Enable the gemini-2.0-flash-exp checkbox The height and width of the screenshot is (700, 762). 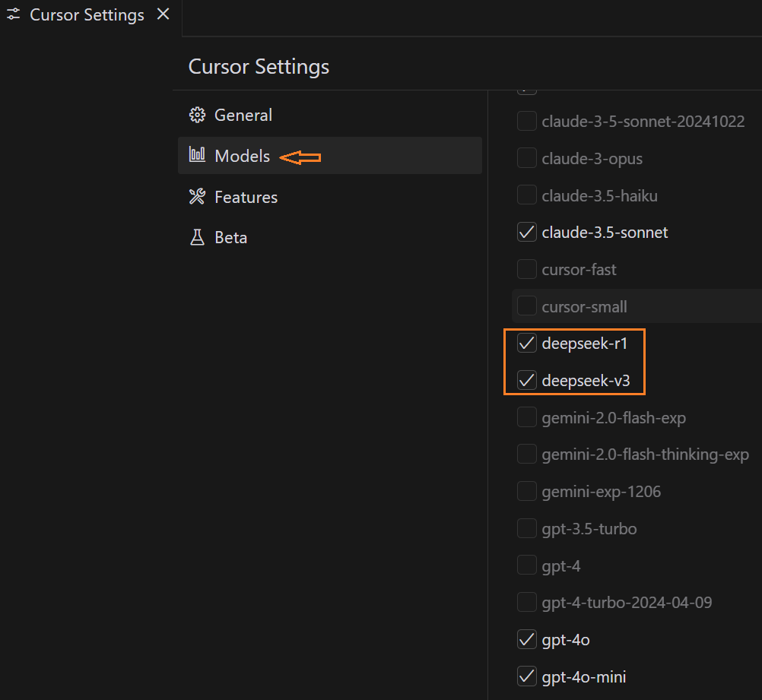click(527, 417)
